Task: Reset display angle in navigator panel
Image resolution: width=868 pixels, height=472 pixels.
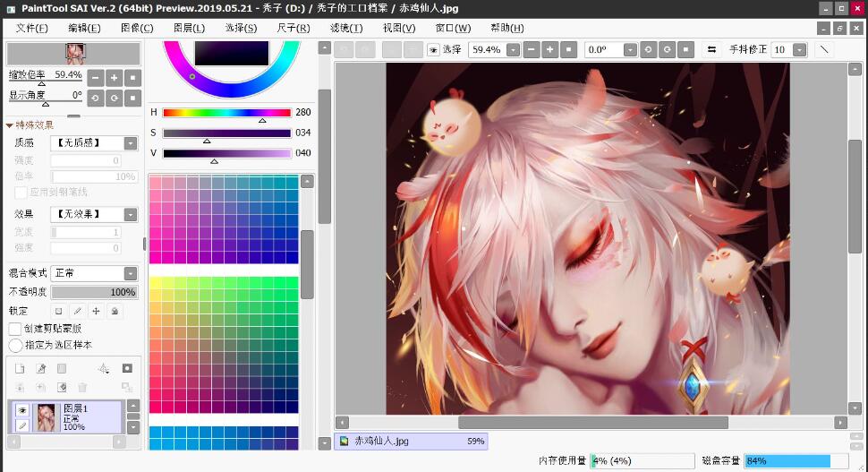Action: point(132,98)
